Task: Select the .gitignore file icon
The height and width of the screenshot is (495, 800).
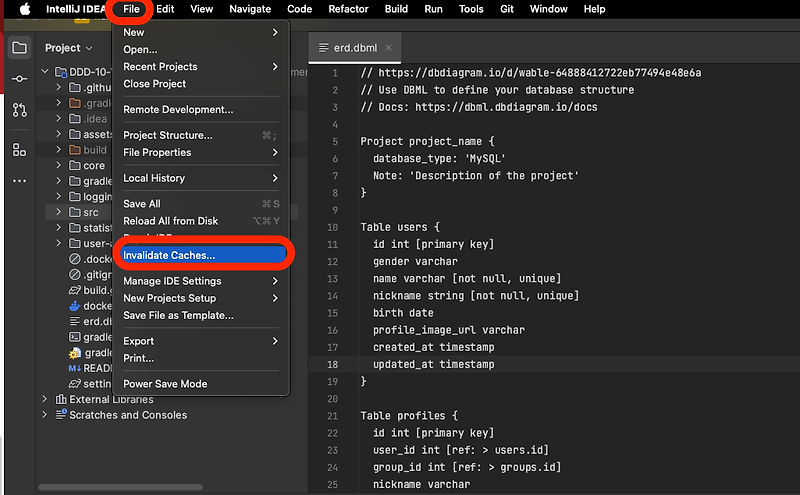Action: pyautogui.click(x=74, y=275)
